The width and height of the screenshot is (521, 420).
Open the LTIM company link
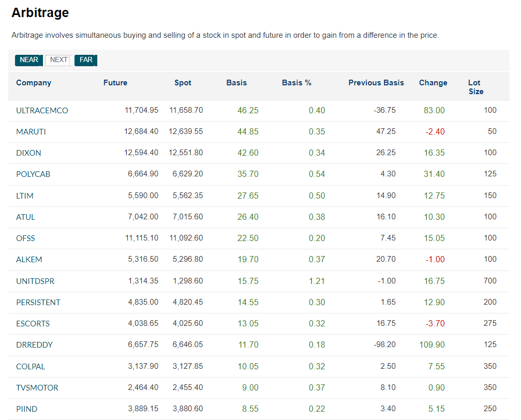point(25,196)
